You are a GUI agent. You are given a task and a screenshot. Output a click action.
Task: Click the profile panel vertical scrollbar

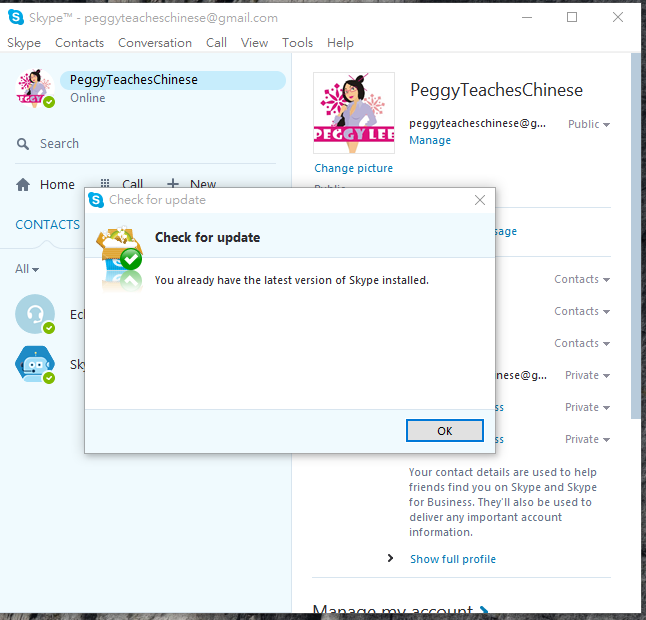(636, 236)
